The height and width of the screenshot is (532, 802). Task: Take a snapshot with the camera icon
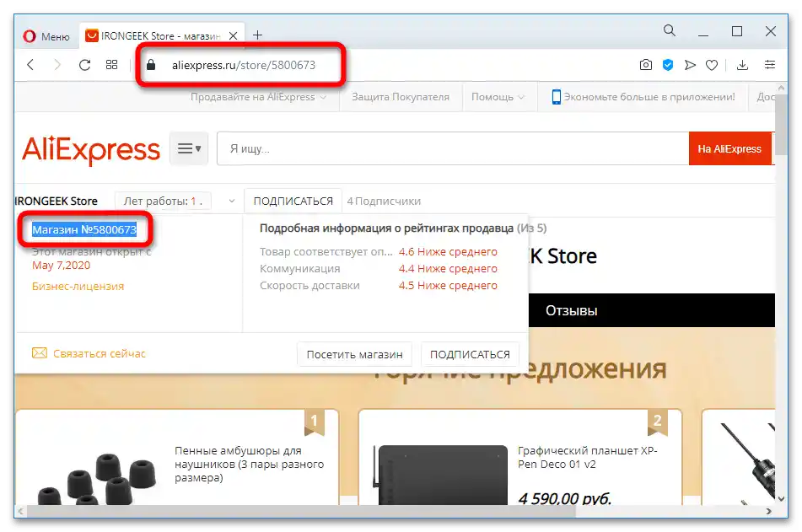(x=646, y=65)
